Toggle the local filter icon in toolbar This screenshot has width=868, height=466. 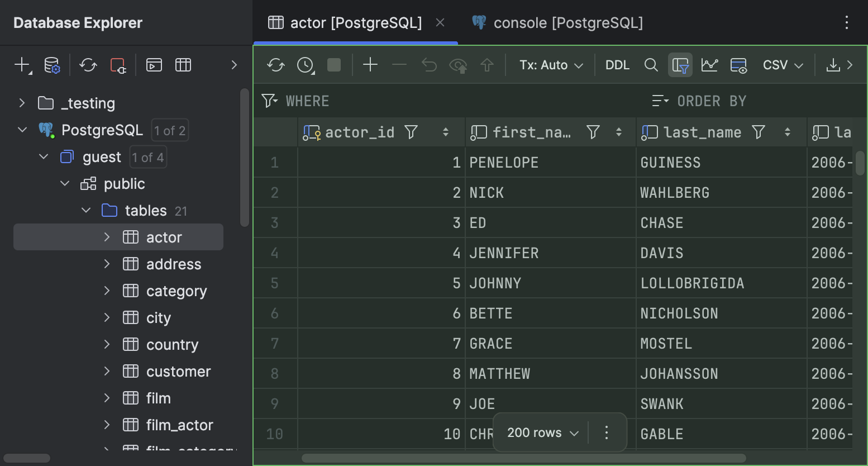coord(680,65)
